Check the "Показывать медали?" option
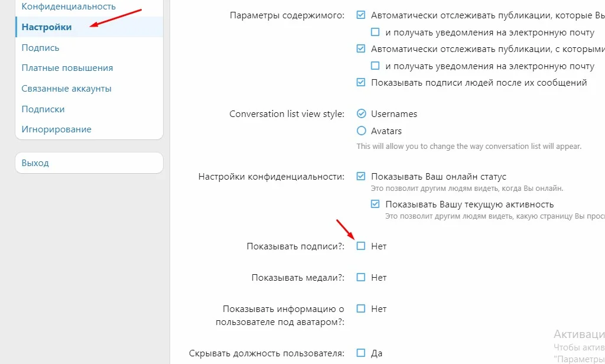 [x=361, y=277]
